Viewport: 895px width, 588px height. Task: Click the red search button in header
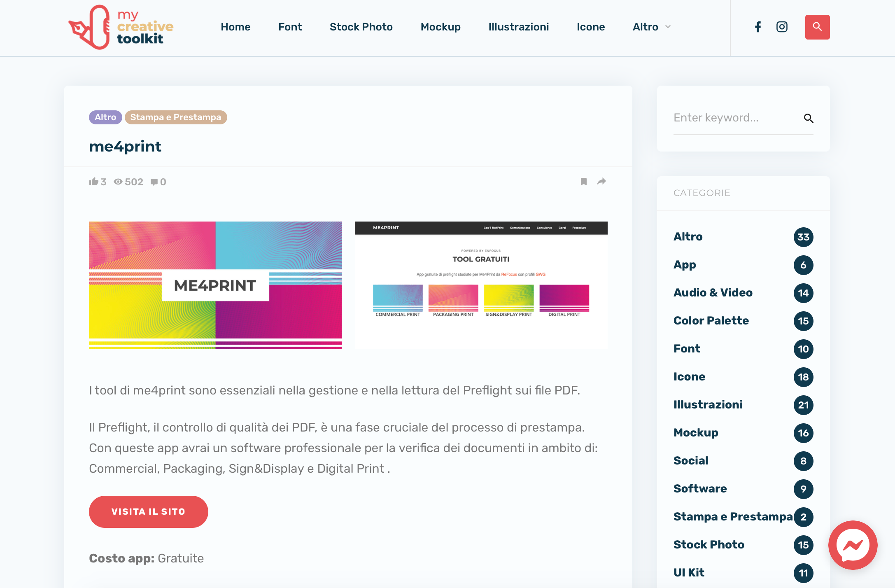(817, 27)
